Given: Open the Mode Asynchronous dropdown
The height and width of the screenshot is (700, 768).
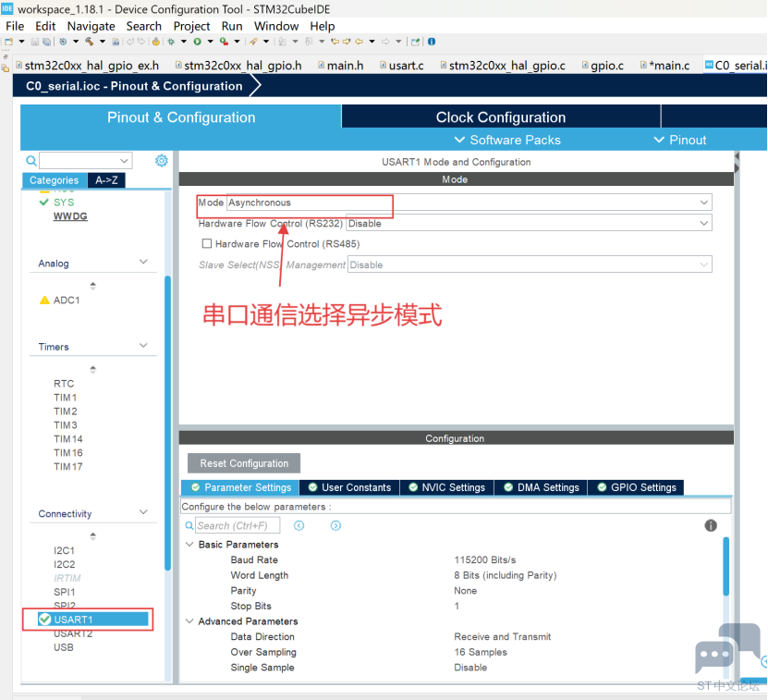Looking at the screenshot, I should click(x=704, y=203).
